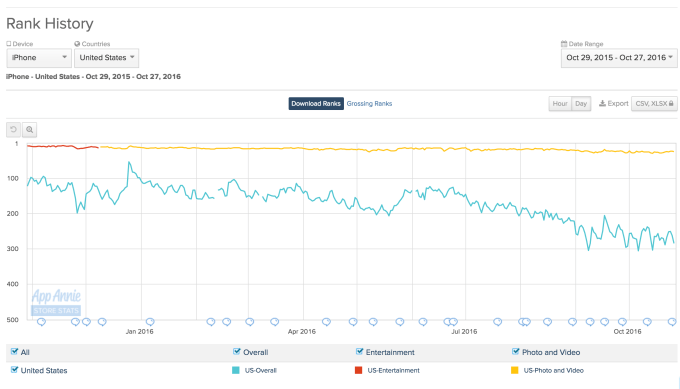
Task: Select the Download Ranks tab
Action: coord(316,104)
